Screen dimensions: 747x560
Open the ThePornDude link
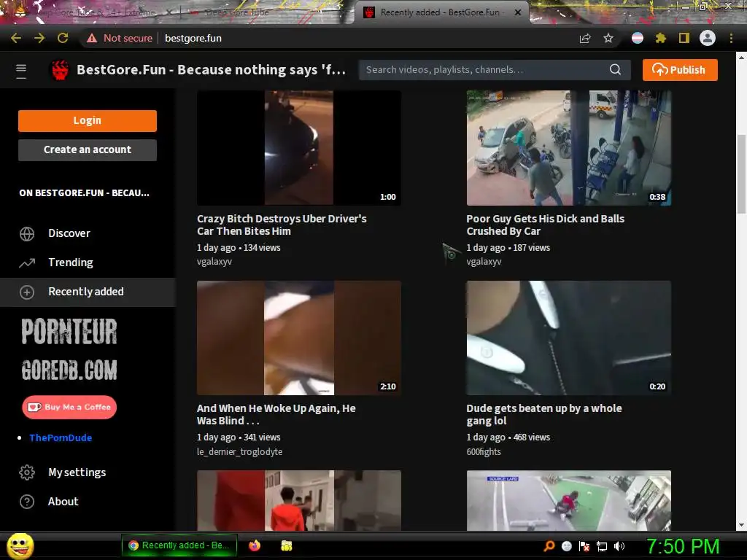(x=61, y=437)
